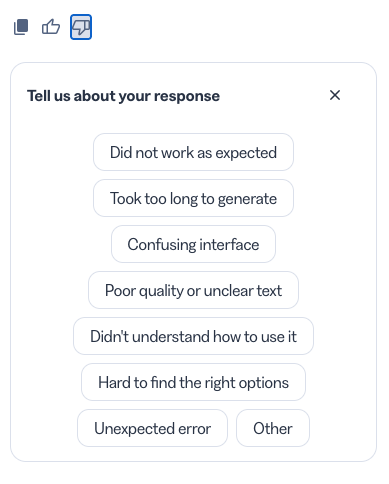The image size is (389, 484).
Task: Choose "Took too long to generate"
Action: tap(193, 198)
